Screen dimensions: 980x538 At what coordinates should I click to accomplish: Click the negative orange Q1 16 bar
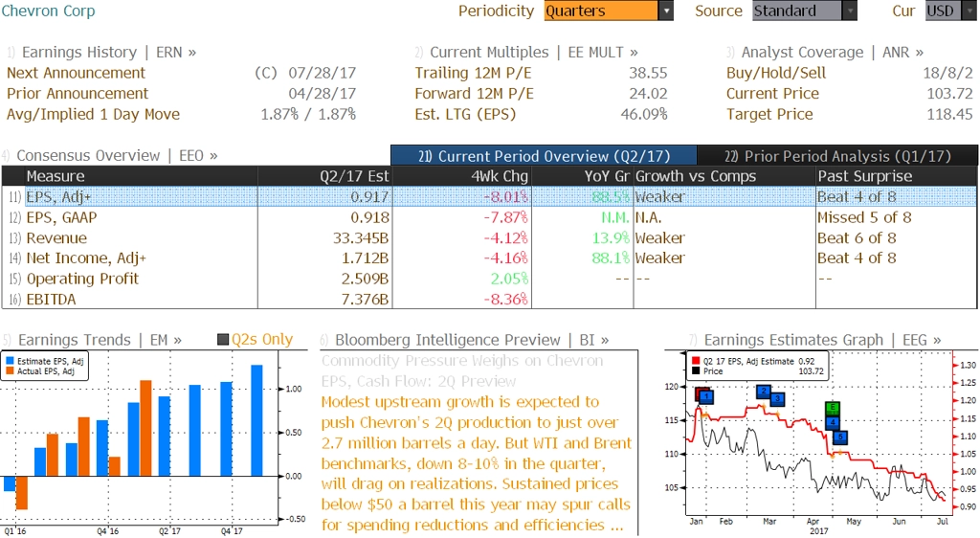[x=21, y=493]
